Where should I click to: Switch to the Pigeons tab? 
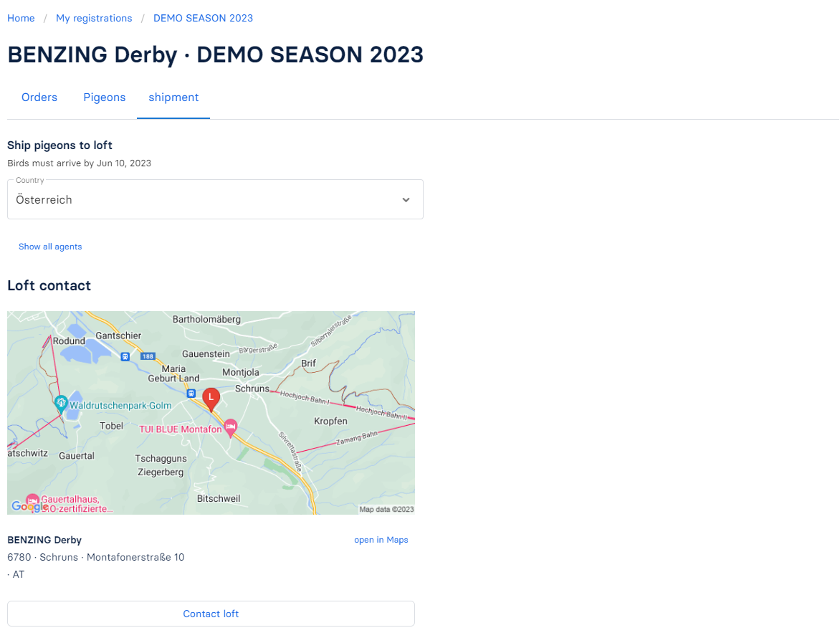(x=105, y=97)
